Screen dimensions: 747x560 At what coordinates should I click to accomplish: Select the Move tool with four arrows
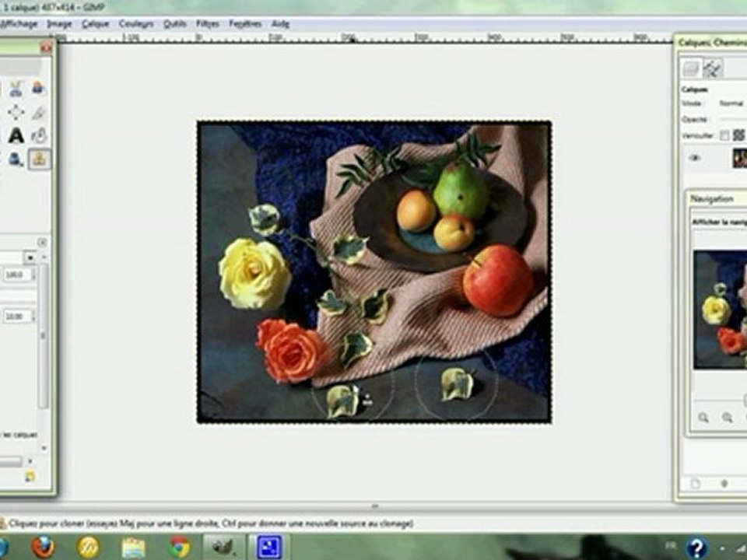tap(16, 112)
